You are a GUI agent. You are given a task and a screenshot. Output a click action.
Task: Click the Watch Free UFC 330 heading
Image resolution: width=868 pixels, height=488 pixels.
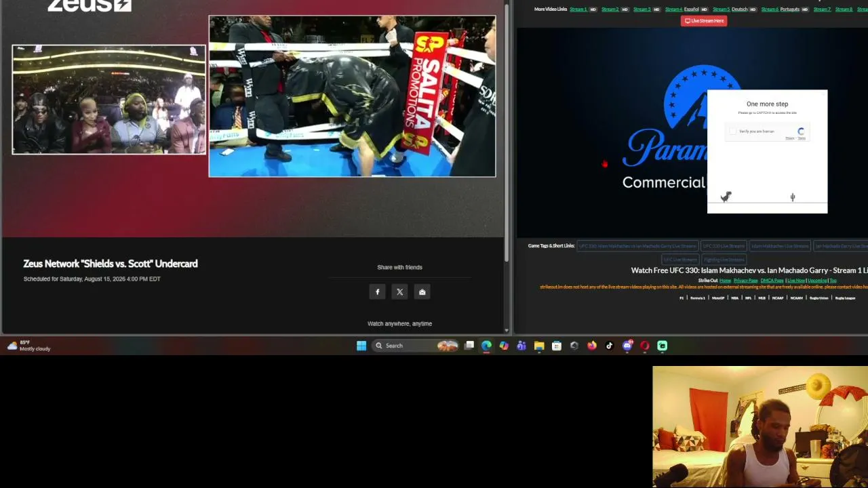coord(749,270)
